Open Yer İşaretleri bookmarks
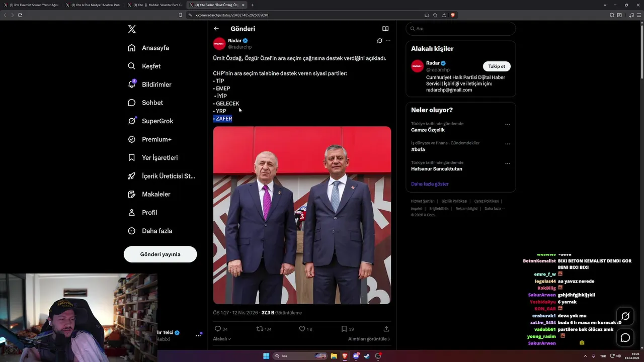Image resolution: width=644 pixels, height=362 pixels. (x=153, y=157)
